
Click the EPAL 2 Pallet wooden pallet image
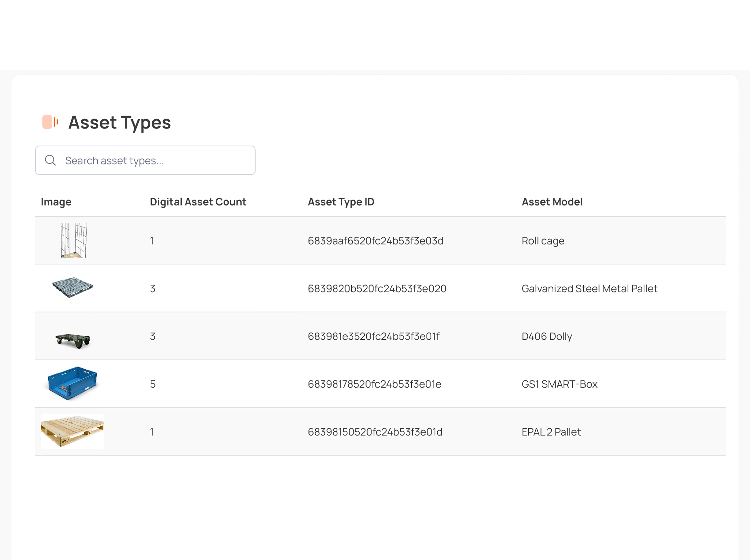(x=72, y=432)
